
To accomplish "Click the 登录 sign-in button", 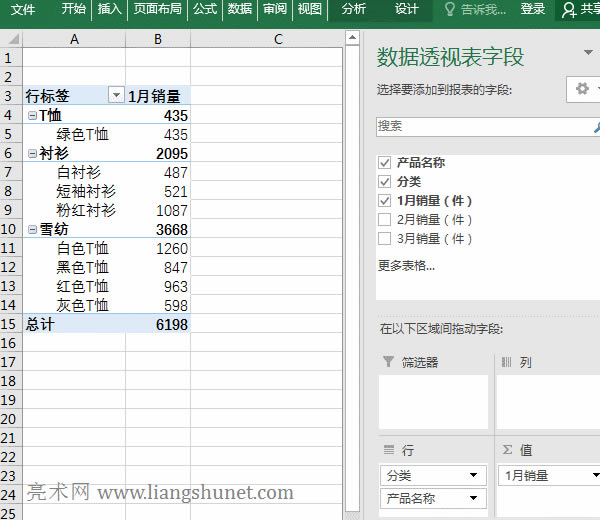I will tap(533, 9).
